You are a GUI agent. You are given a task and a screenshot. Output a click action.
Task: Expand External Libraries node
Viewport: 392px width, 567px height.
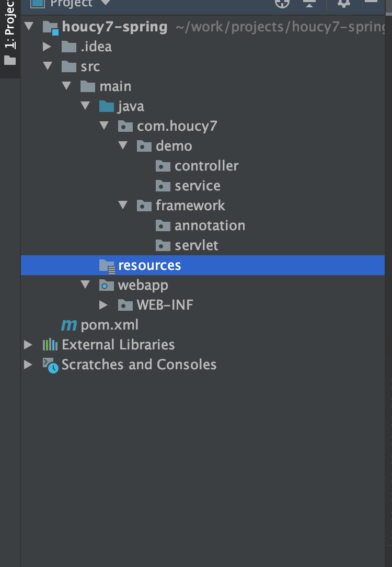point(28,345)
